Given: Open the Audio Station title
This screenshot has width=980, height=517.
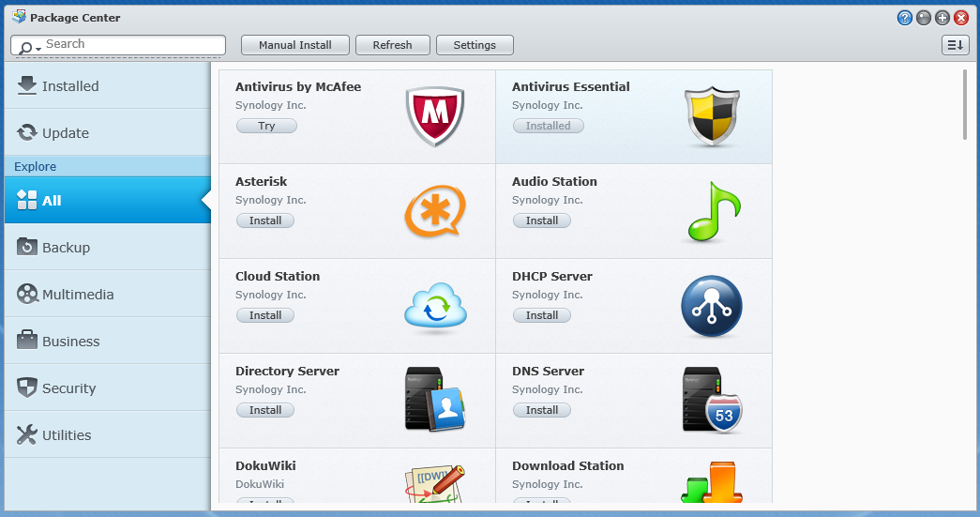Looking at the screenshot, I should 554,181.
